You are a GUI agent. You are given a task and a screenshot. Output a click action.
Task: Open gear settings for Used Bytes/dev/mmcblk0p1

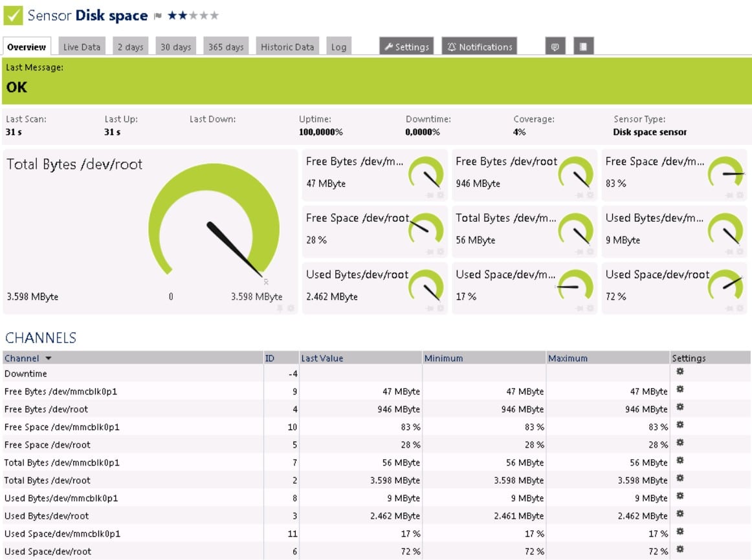coord(680,496)
